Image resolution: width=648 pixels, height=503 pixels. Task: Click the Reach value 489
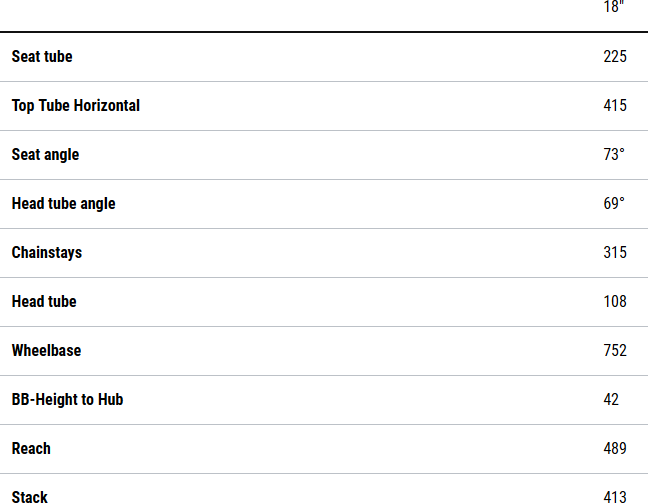point(615,449)
